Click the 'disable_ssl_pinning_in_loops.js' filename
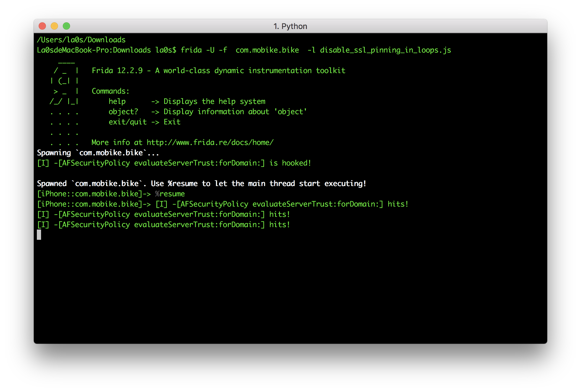 385,50
